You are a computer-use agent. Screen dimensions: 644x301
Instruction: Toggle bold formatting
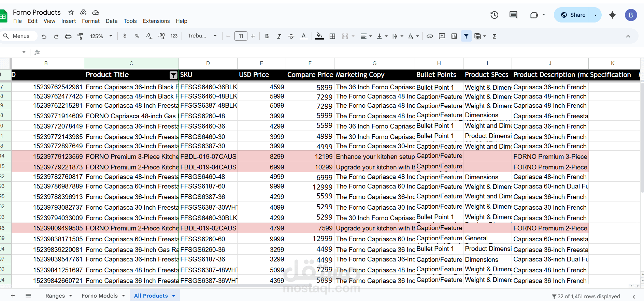point(267,36)
